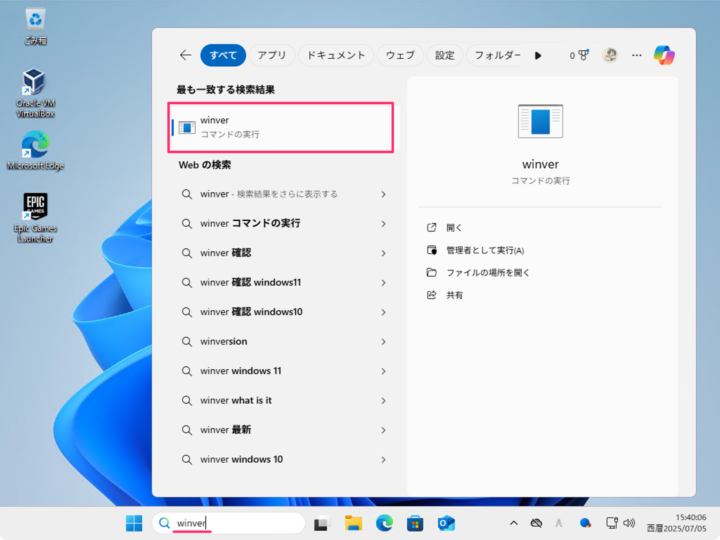Click the taskbar search box containing winver
The image size is (720, 540).
[x=228, y=523]
